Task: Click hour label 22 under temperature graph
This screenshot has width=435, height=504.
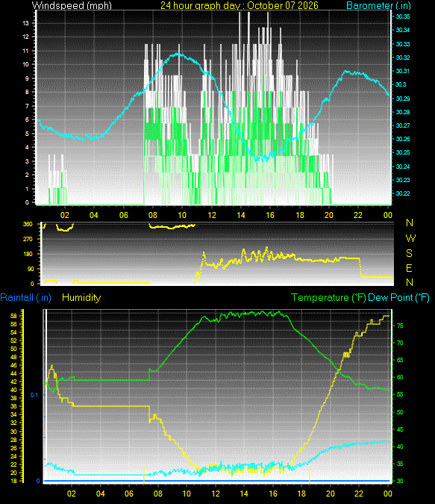Action: tap(359, 494)
